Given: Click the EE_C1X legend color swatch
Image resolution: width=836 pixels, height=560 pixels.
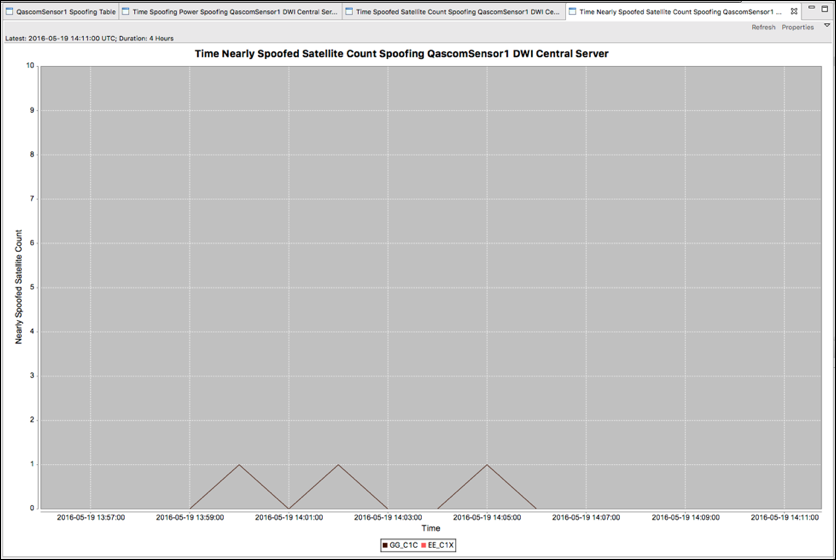Looking at the screenshot, I should point(422,545).
